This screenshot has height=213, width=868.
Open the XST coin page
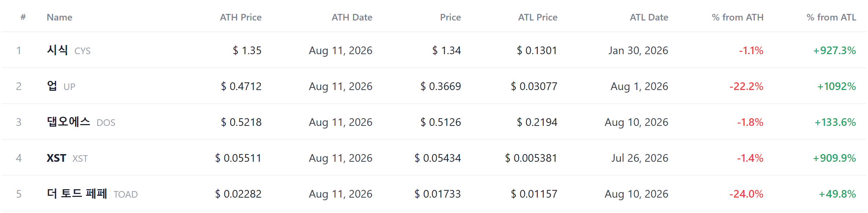(x=67, y=158)
